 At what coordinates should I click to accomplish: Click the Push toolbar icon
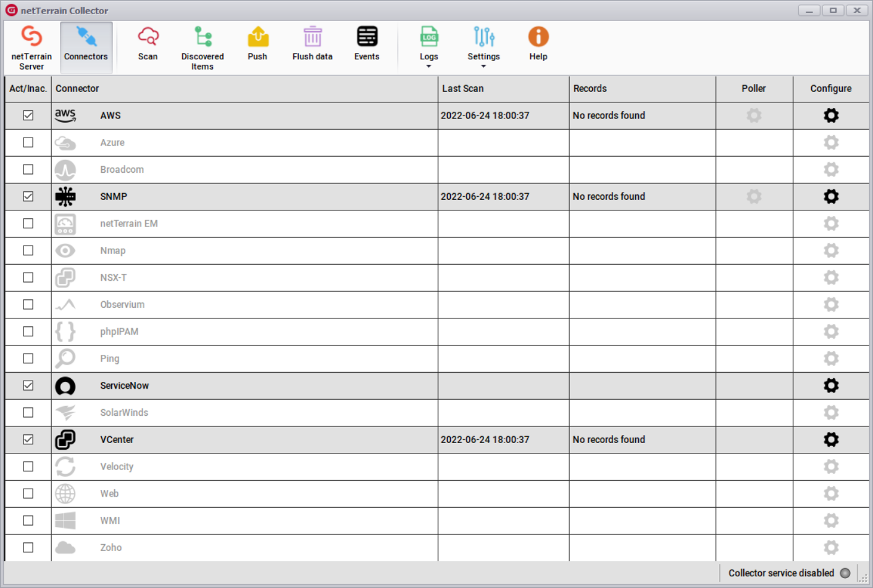257,37
